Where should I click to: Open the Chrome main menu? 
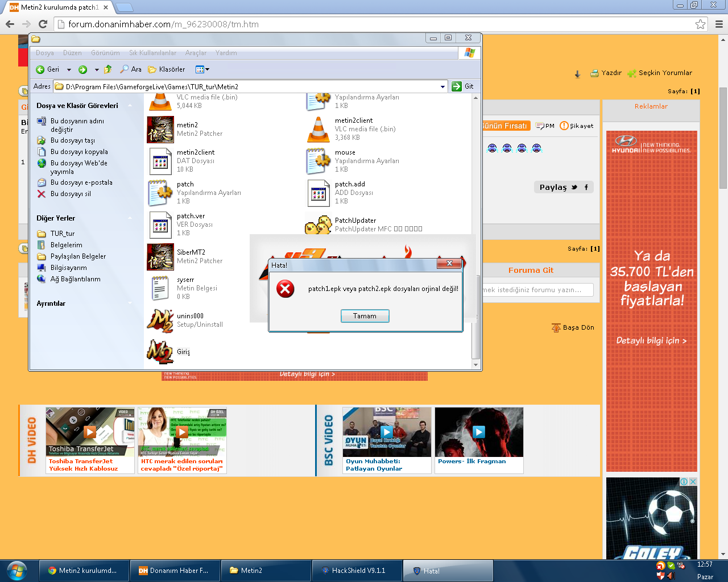click(x=719, y=24)
